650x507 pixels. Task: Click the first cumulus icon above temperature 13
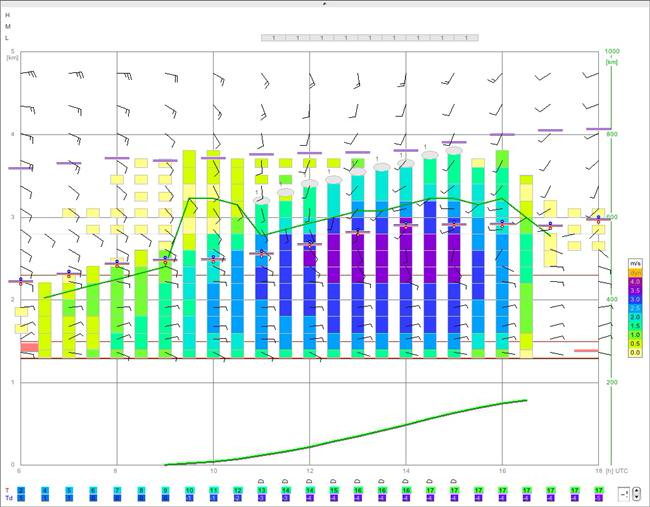pos(261,481)
